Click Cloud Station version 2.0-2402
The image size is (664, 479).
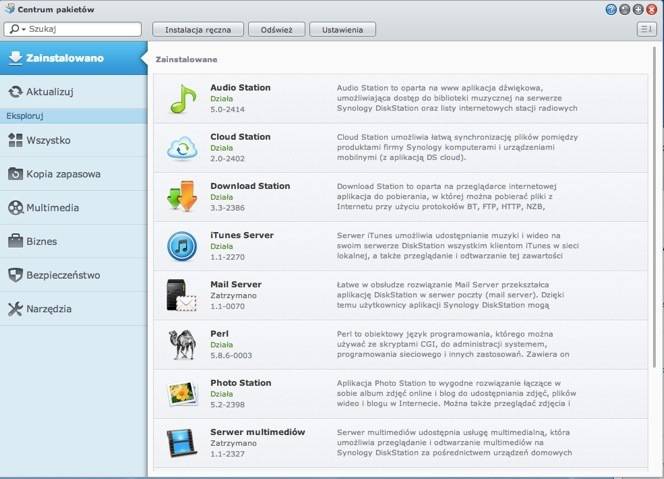[x=227, y=158]
